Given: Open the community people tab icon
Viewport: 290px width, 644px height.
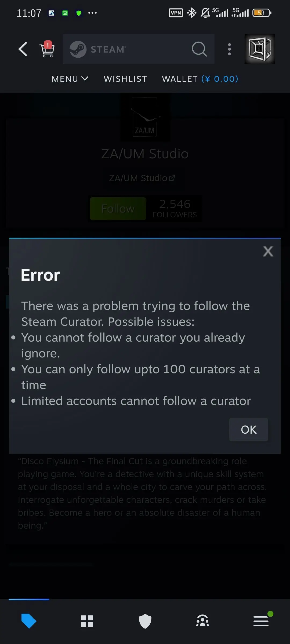Looking at the screenshot, I should pyautogui.click(x=203, y=621).
